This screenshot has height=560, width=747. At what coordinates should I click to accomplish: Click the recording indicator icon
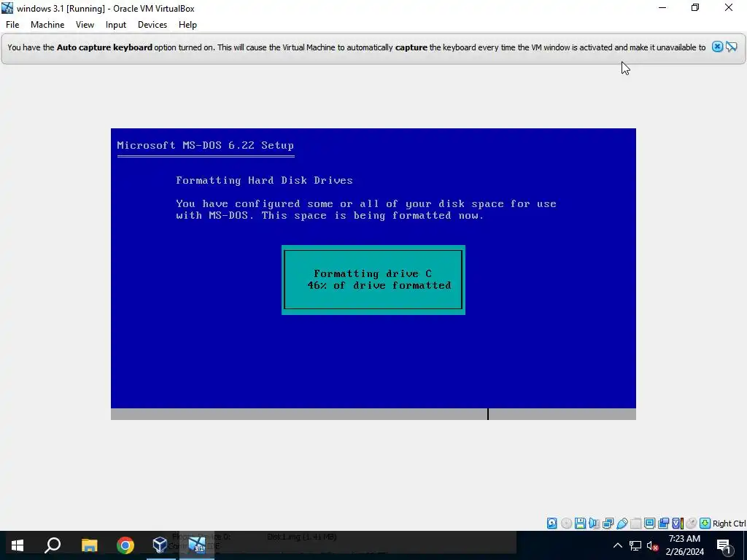[x=663, y=524]
